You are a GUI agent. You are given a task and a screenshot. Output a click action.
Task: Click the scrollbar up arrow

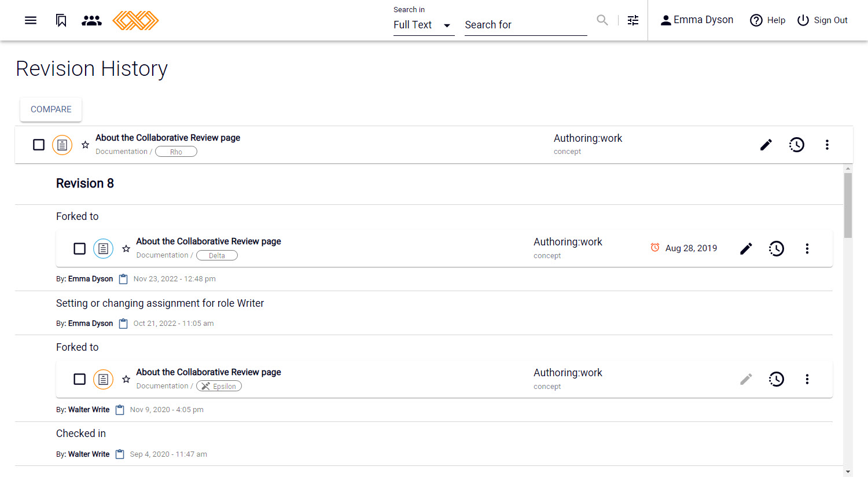tap(848, 168)
